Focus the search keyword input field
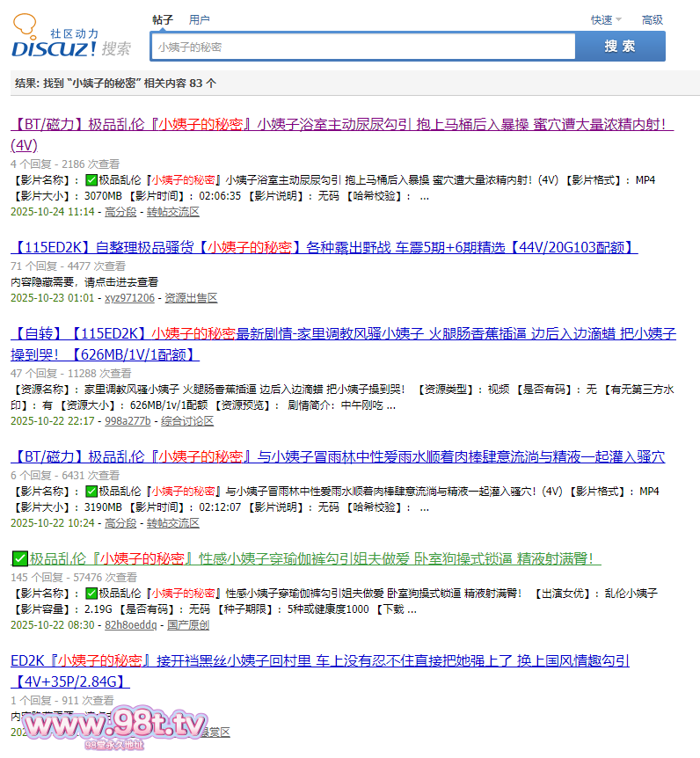 point(363,47)
